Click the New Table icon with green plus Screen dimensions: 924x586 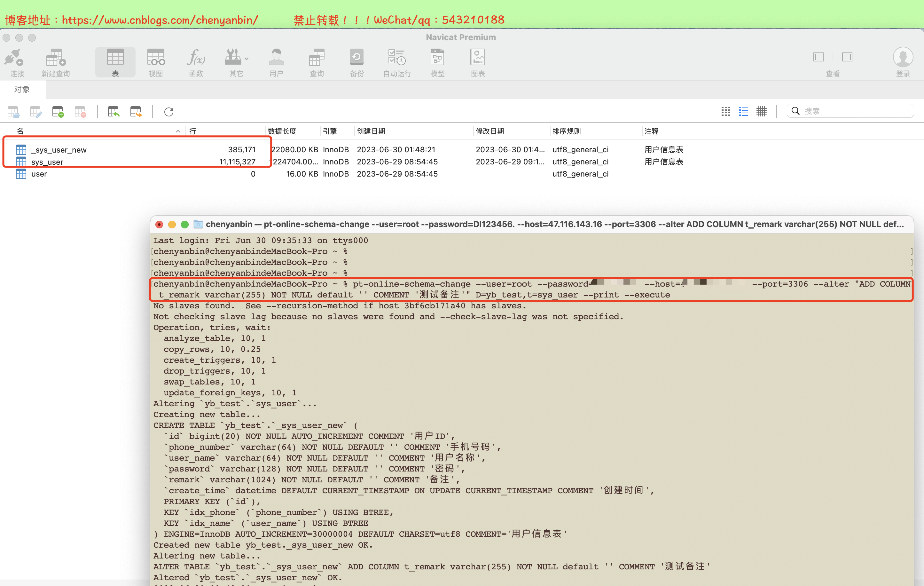point(58,112)
